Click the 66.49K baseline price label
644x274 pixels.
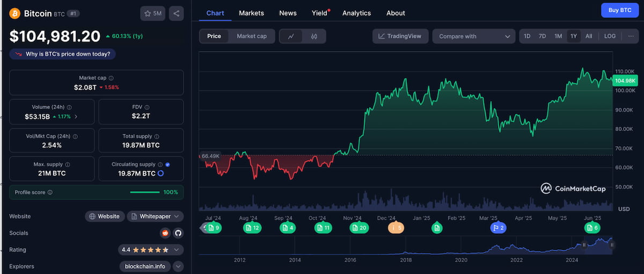click(210, 156)
